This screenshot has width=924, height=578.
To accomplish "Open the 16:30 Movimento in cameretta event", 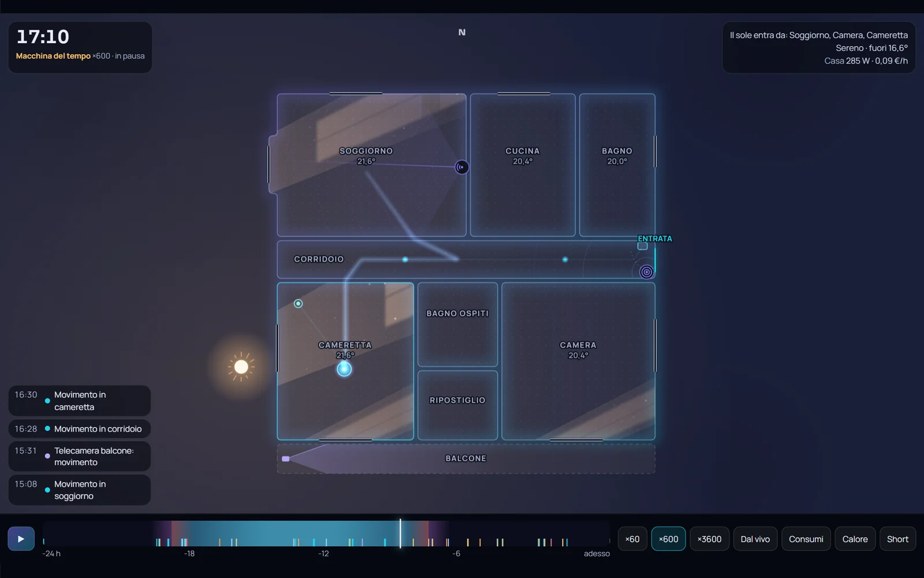I will coord(80,401).
